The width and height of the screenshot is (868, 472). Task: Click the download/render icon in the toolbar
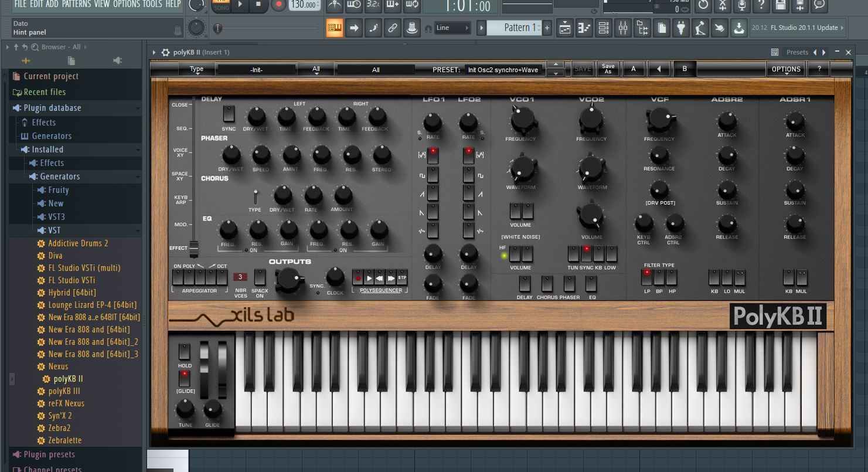click(x=739, y=28)
